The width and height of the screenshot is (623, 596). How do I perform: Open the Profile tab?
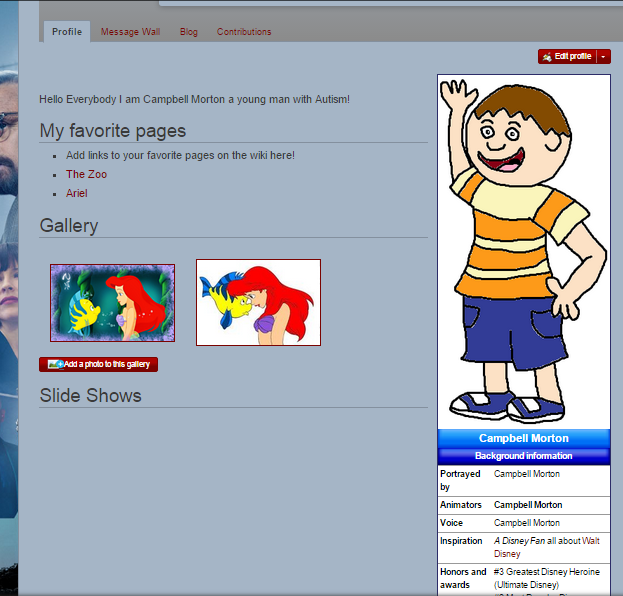coord(67,32)
